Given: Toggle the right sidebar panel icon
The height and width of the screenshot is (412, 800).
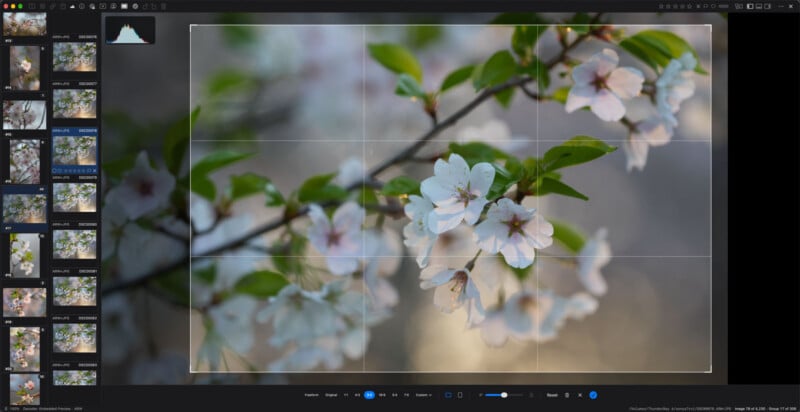Looking at the screenshot, I should [767, 6].
